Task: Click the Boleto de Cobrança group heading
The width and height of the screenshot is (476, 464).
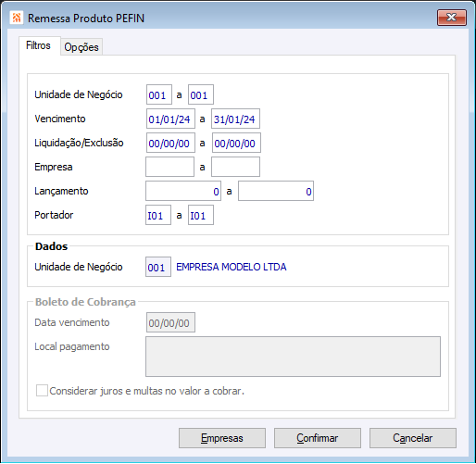Action: tap(85, 302)
